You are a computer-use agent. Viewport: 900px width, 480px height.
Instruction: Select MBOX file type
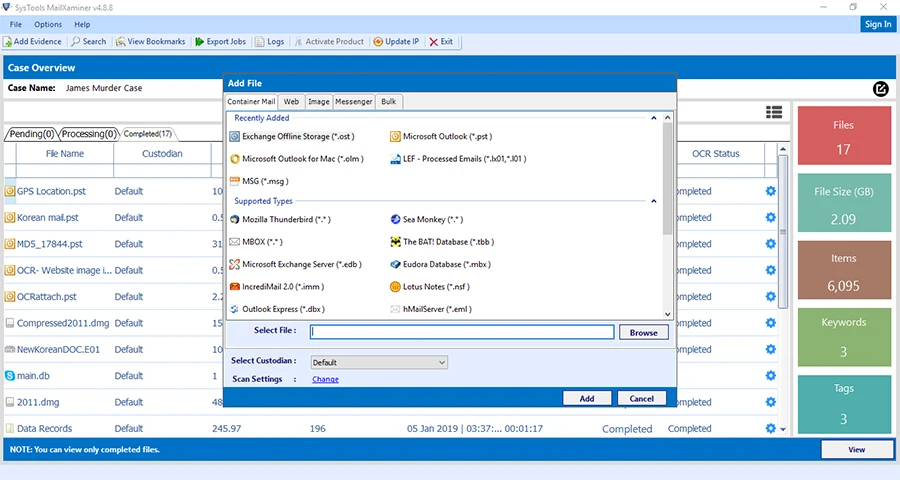click(256, 242)
